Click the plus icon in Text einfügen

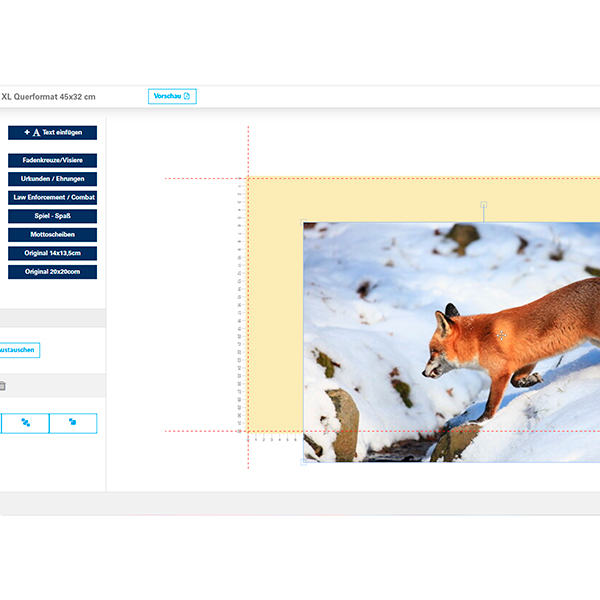[x=27, y=132]
